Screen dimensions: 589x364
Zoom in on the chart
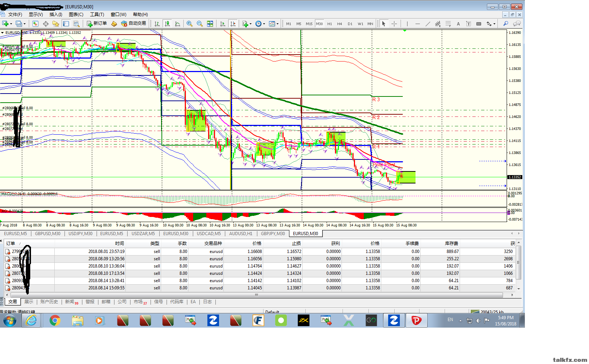190,24
